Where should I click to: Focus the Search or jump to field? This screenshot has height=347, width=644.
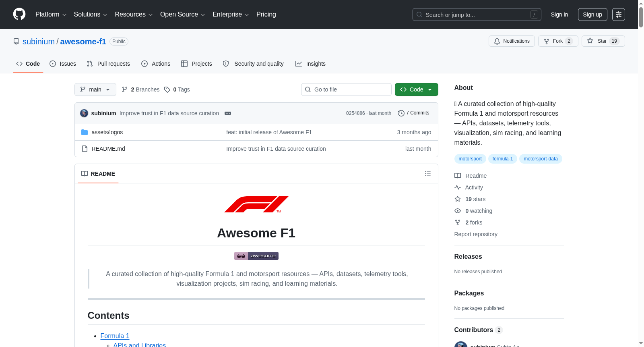pos(477,15)
